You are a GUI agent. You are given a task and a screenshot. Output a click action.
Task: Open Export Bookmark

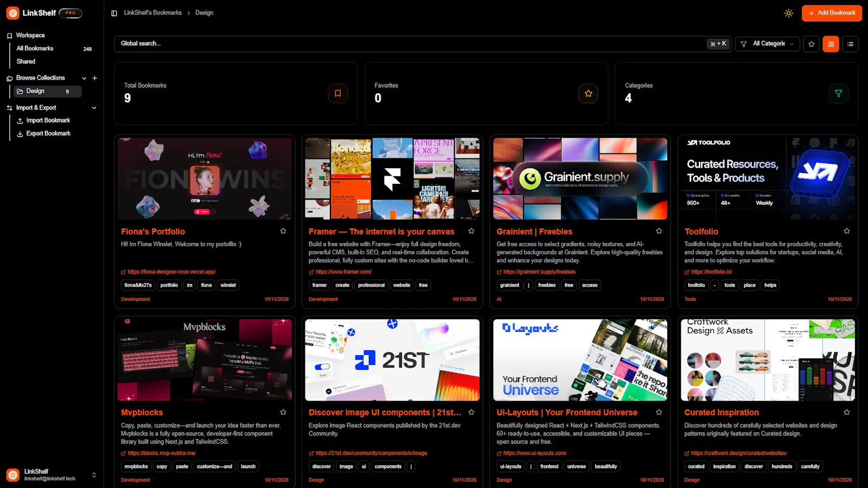(x=43, y=133)
